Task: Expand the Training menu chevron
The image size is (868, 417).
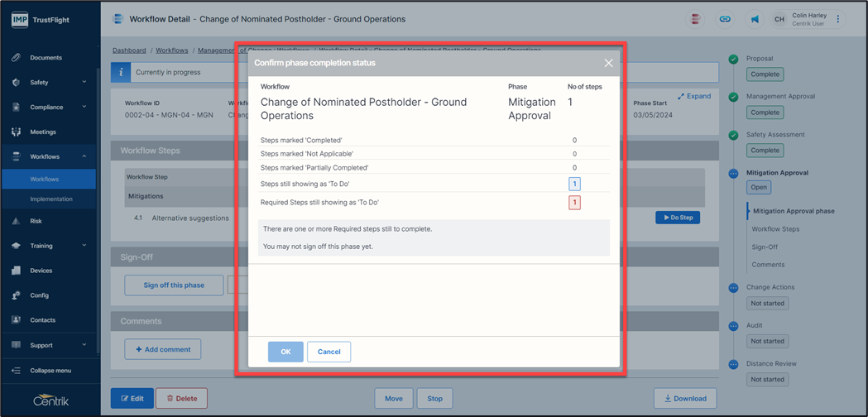Action: 84,246
